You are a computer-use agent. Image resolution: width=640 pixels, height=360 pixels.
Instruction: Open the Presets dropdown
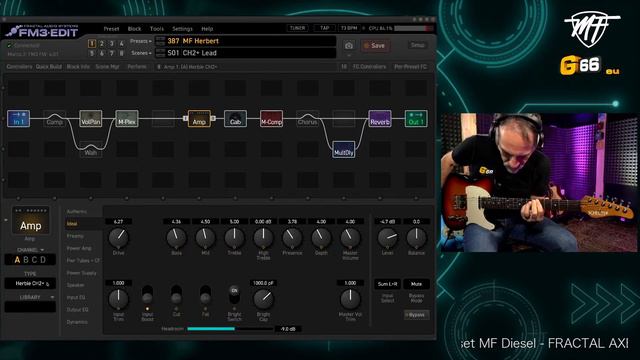tap(141, 41)
